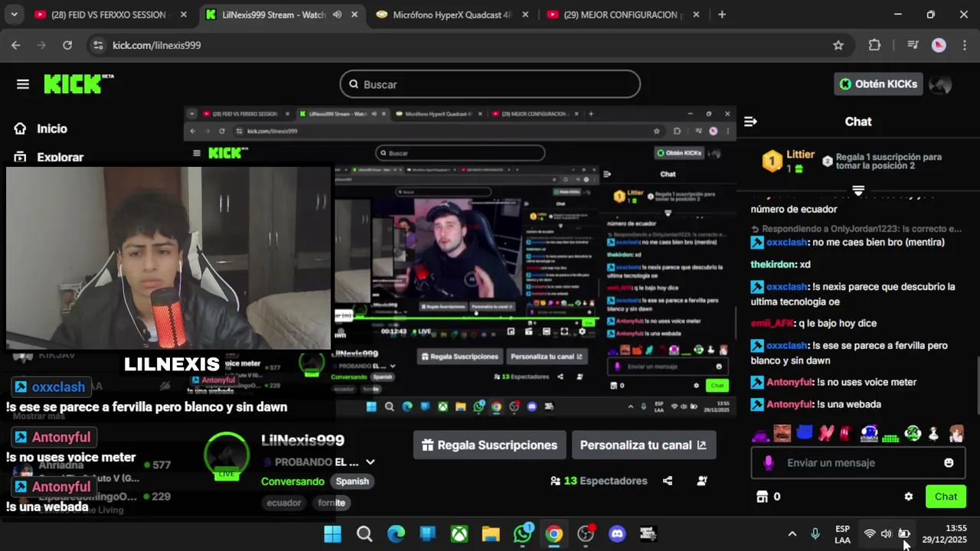
Task: Collapse the chat panel with the arrow icon
Action: [x=750, y=122]
